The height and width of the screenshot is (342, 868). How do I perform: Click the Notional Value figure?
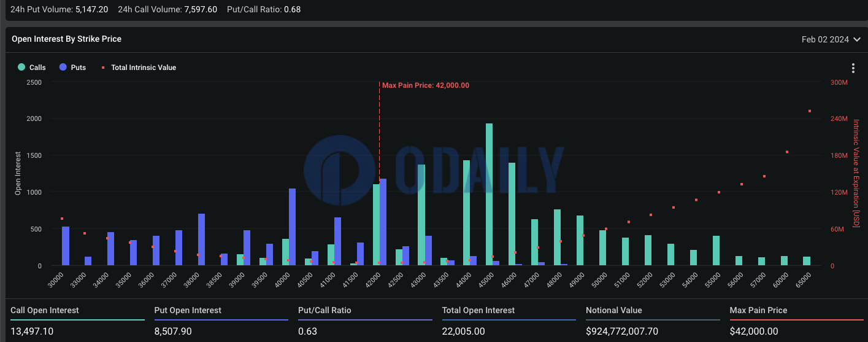click(x=621, y=332)
